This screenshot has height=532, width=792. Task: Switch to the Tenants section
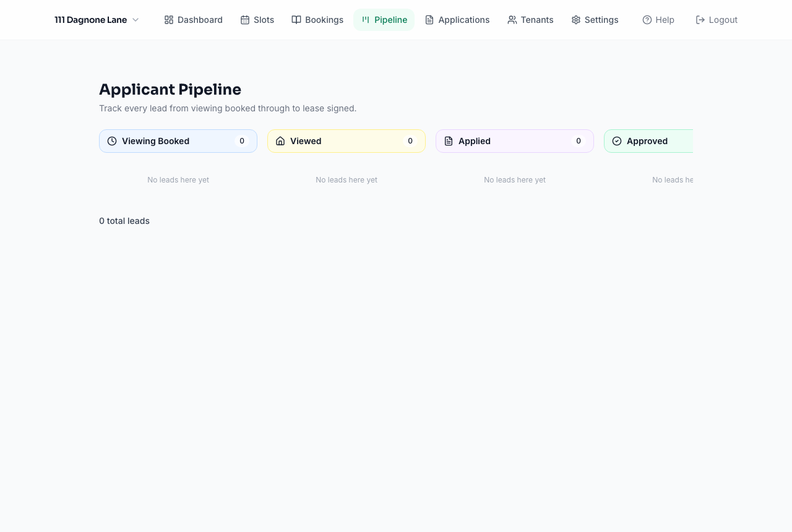[x=530, y=20]
